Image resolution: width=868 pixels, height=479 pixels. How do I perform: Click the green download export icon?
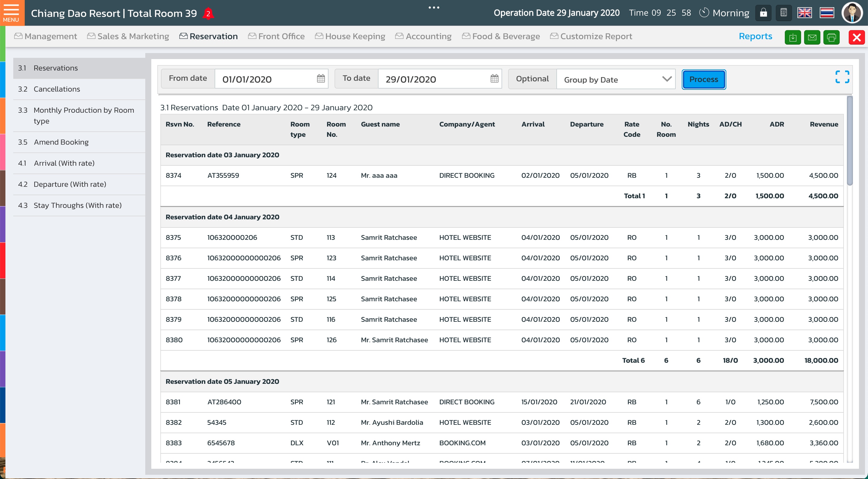[x=793, y=37]
